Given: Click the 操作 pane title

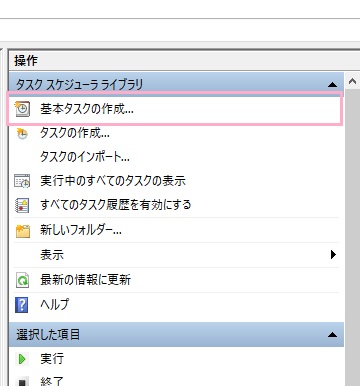Looking at the screenshot, I should [26, 61].
